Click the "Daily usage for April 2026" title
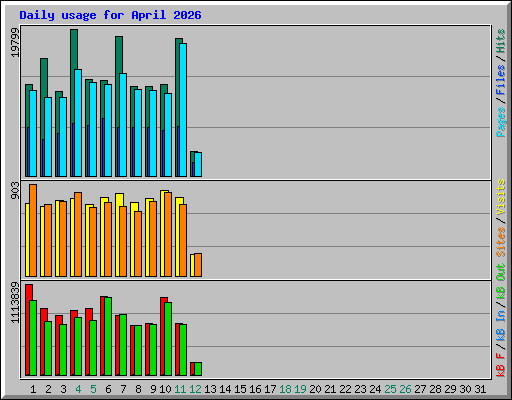512x400 pixels. (110, 15)
